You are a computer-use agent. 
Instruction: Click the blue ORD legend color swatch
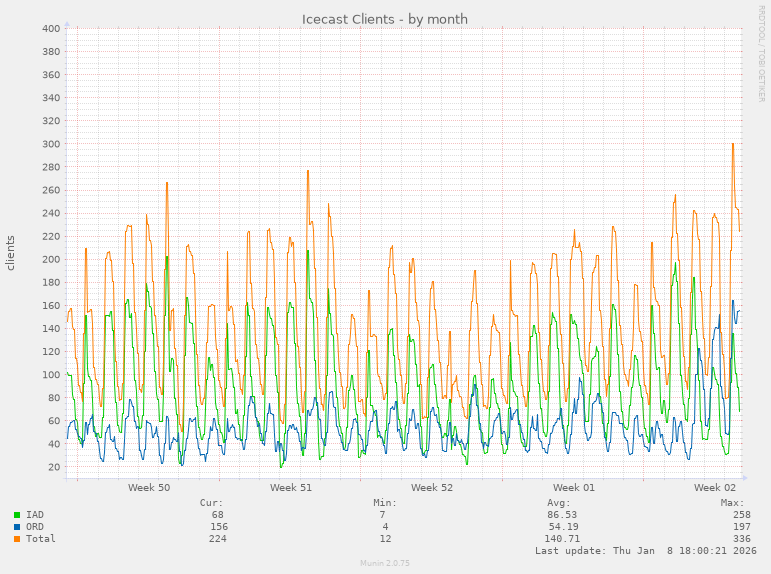point(17,527)
